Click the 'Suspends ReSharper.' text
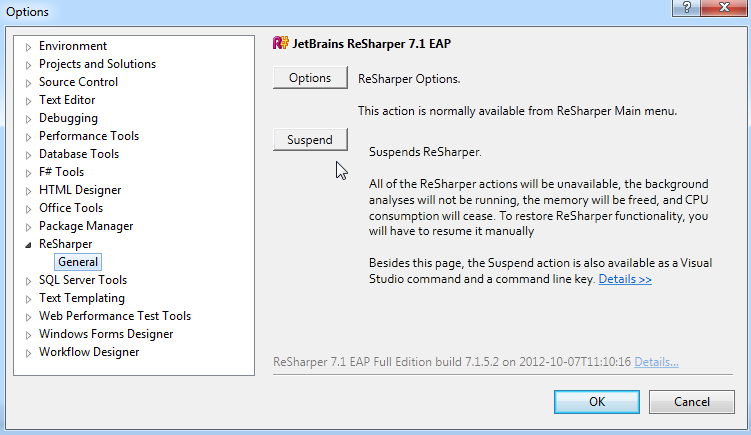751x435 pixels. (x=425, y=152)
